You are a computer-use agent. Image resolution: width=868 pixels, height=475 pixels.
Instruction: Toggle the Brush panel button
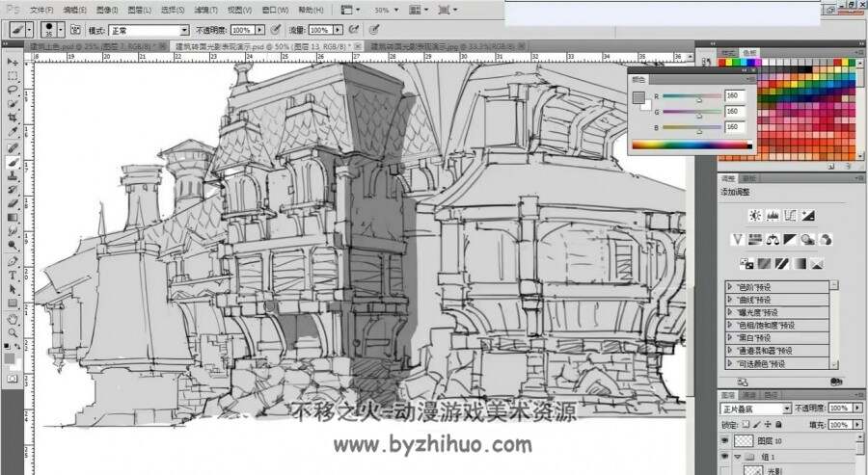[76, 30]
